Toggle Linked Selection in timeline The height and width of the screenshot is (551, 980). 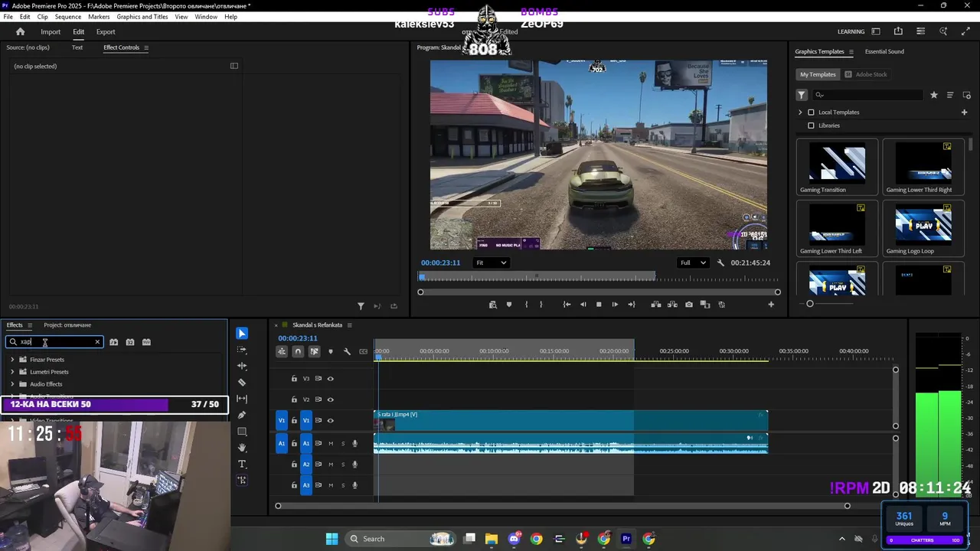(x=314, y=351)
